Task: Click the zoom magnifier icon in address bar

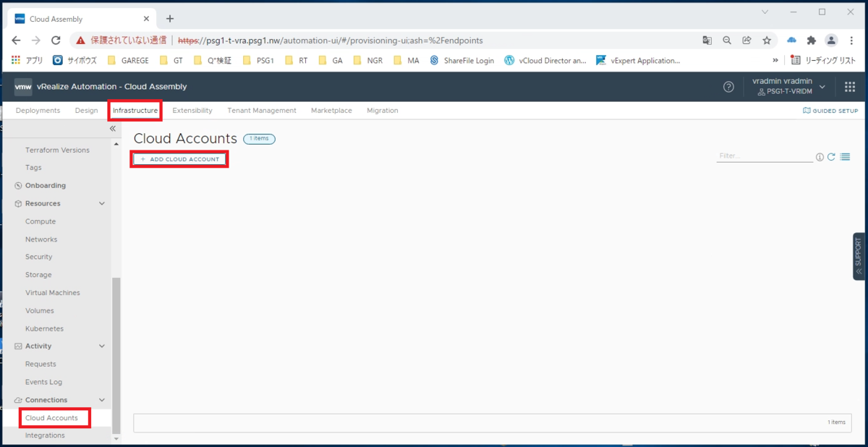Action: [x=727, y=41]
